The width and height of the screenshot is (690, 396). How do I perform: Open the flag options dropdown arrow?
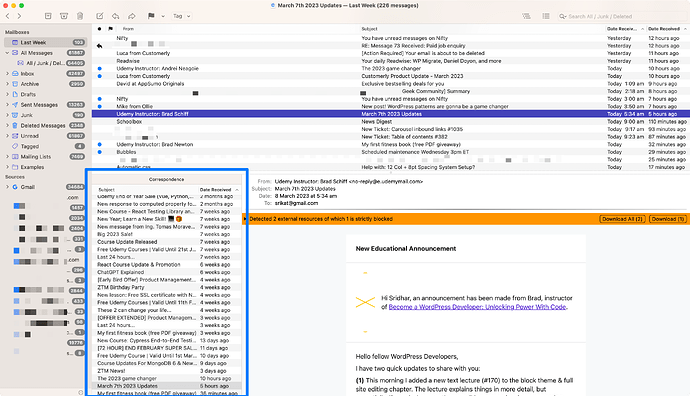coord(163,16)
